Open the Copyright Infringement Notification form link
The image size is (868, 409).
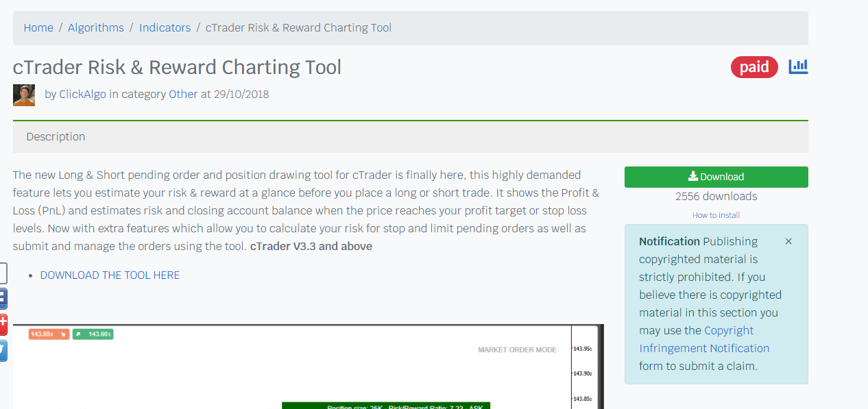tap(705, 339)
